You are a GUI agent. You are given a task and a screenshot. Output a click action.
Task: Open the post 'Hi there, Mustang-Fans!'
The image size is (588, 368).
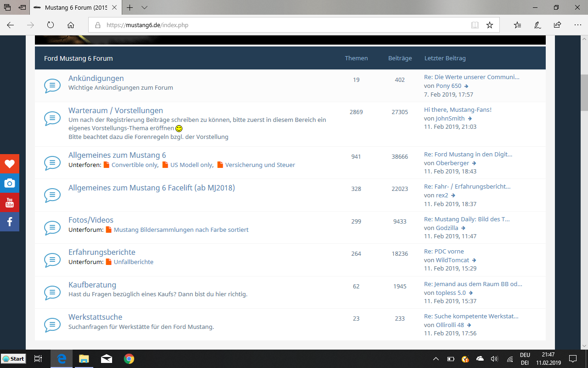pos(458,109)
